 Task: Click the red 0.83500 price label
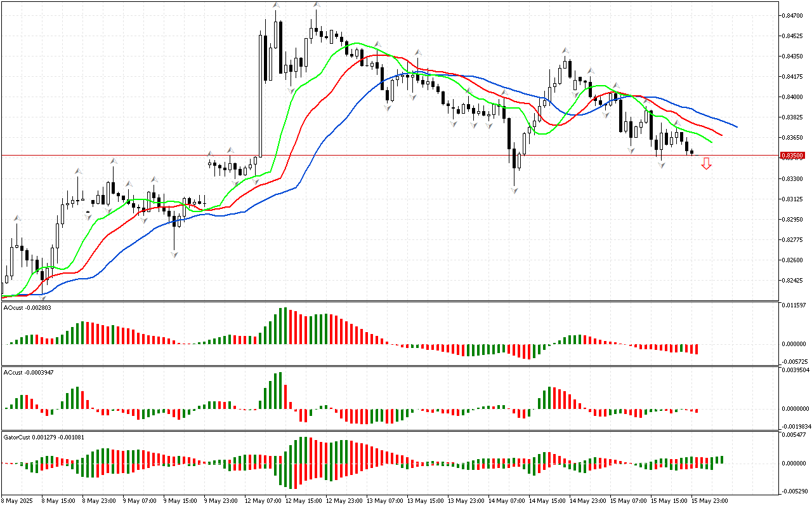click(792, 155)
